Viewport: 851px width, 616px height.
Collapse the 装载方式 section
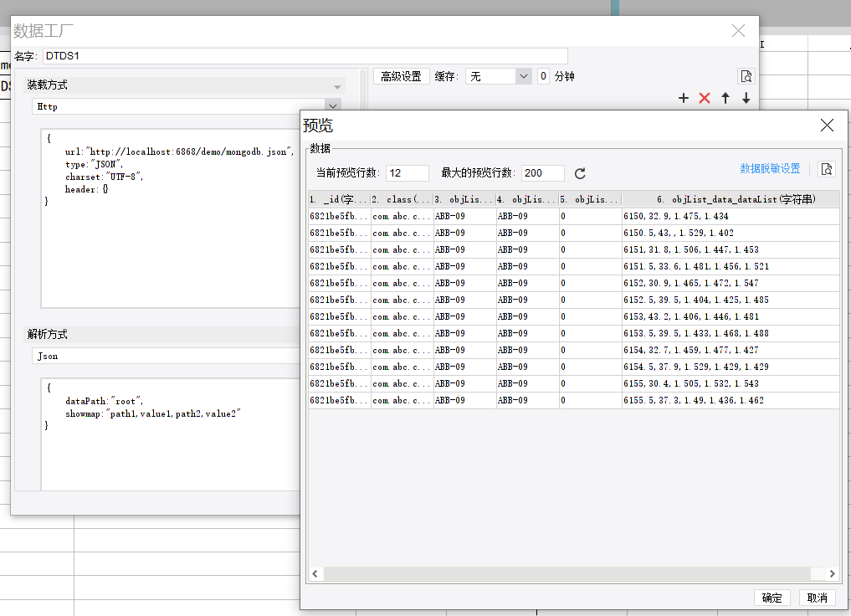(x=338, y=86)
